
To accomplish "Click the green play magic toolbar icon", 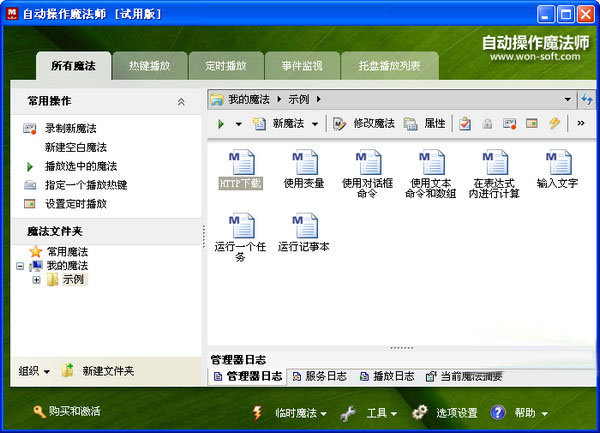I will click(x=221, y=124).
